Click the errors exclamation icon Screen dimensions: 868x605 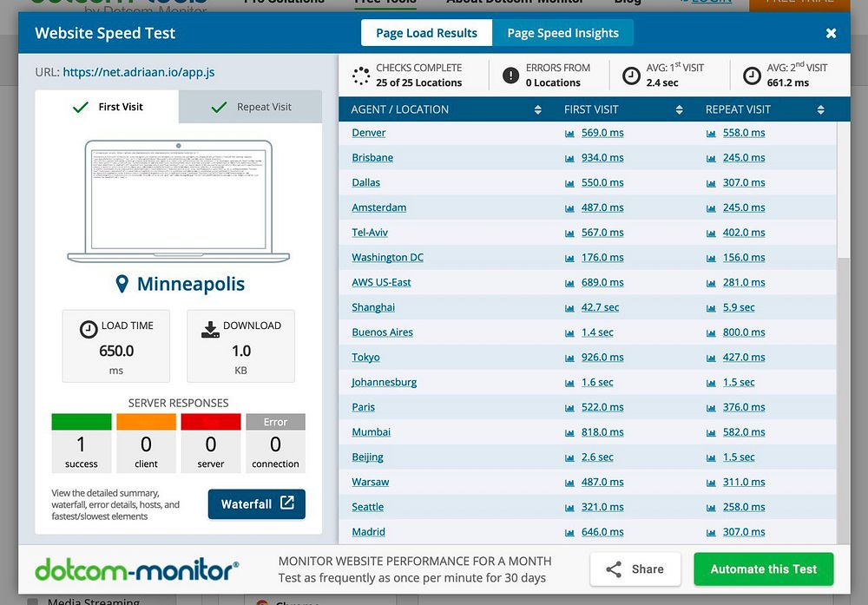510,75
